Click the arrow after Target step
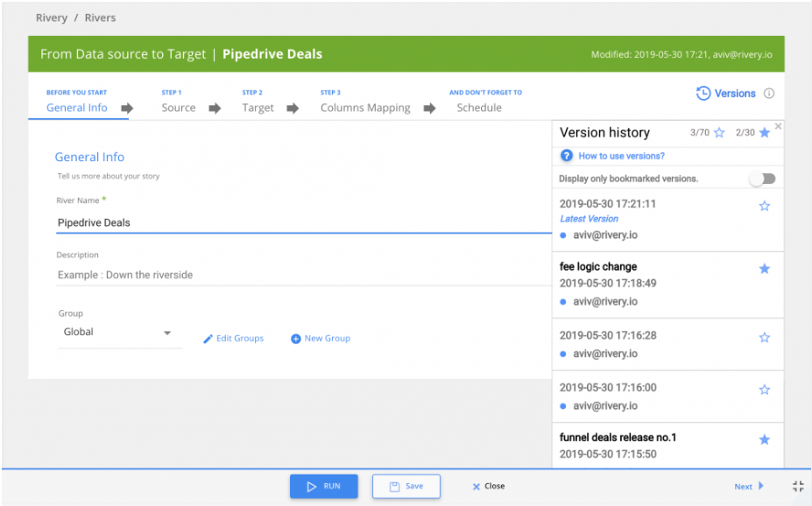The height and width of the screenshot is (506, 812). point(293,109)
